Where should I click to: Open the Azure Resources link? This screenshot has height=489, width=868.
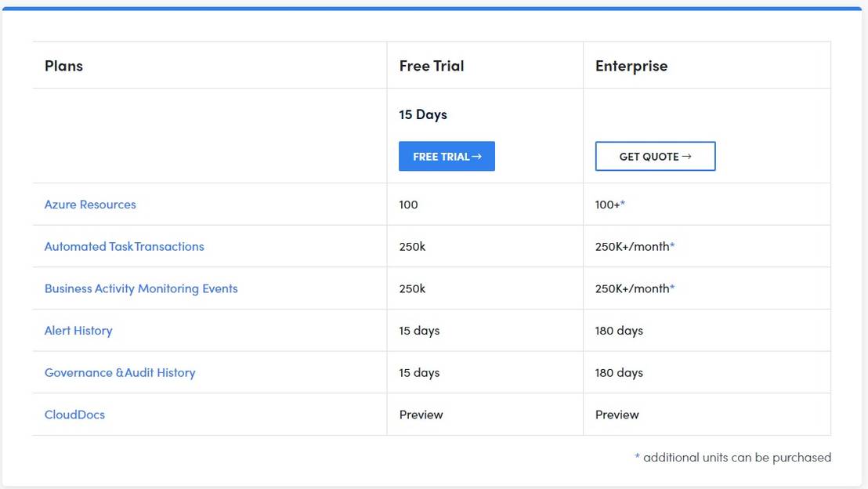pyautogui.click(x=90, y=205)
